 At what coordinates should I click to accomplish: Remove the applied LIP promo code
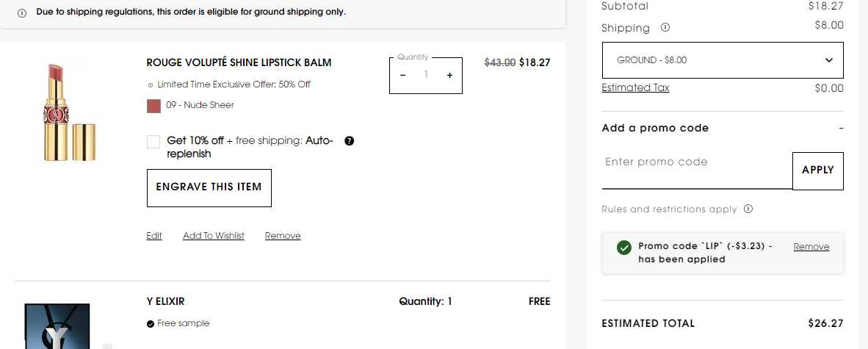point(811,247)
